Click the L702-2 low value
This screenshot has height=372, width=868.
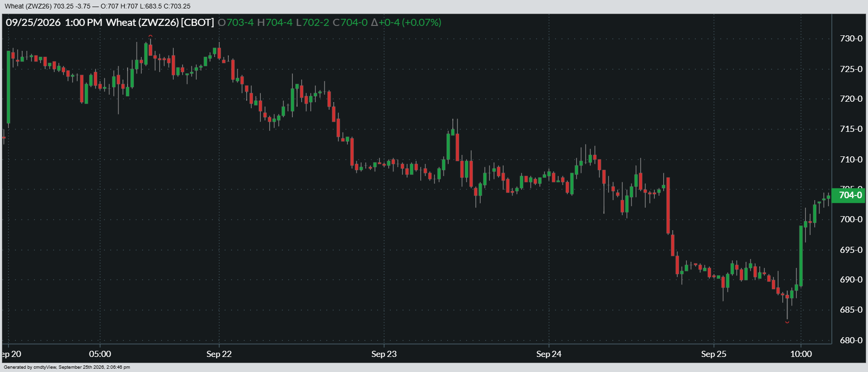[x=313, y=23]
